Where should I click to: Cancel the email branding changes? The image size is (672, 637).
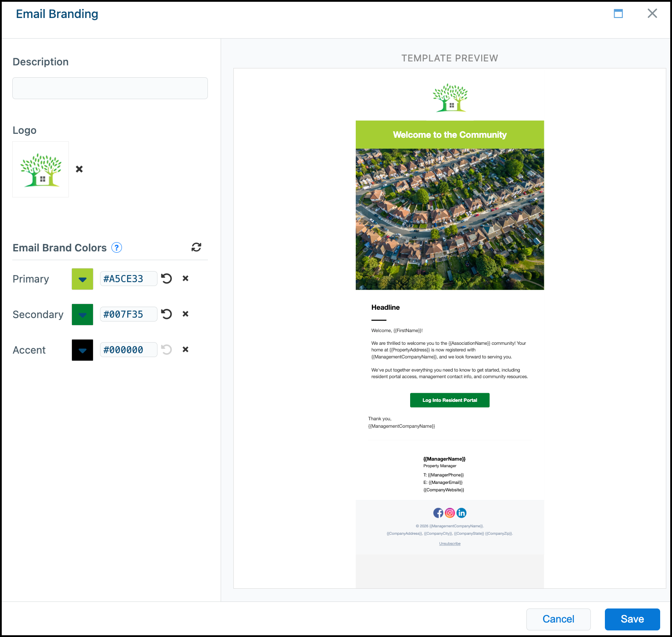tap(558, 619)
